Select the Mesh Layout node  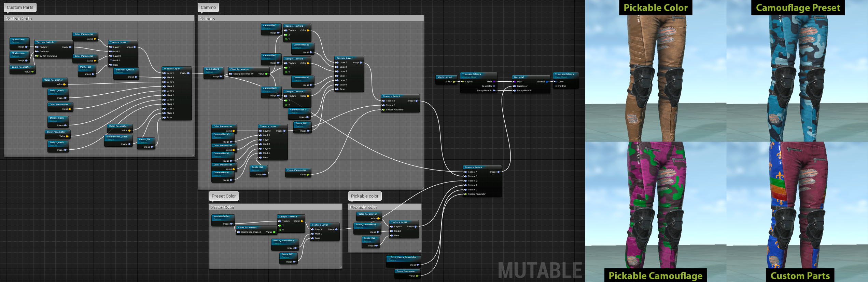point(446,79)
